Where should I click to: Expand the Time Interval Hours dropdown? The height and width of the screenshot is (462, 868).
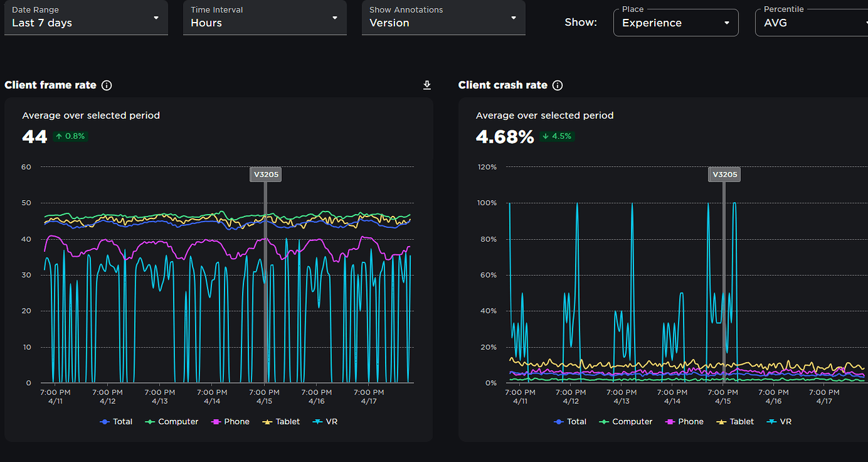[265, 18]
